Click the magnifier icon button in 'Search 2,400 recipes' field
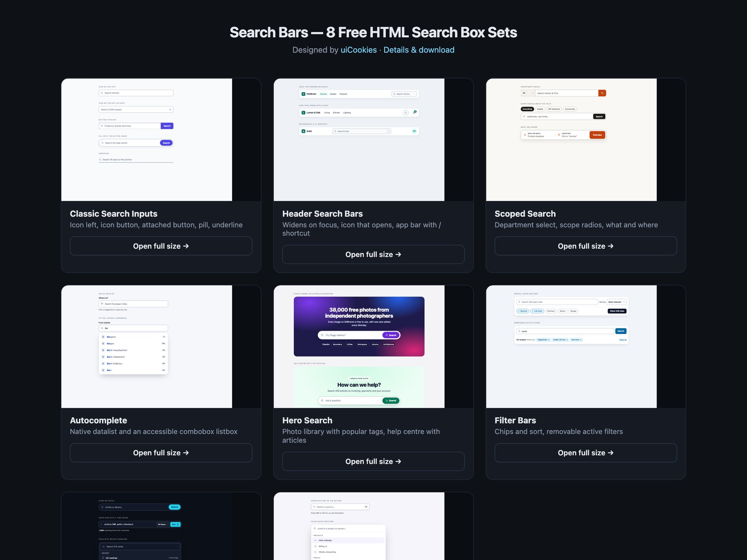This screenshot has width=747, height=560. point(170,110)
